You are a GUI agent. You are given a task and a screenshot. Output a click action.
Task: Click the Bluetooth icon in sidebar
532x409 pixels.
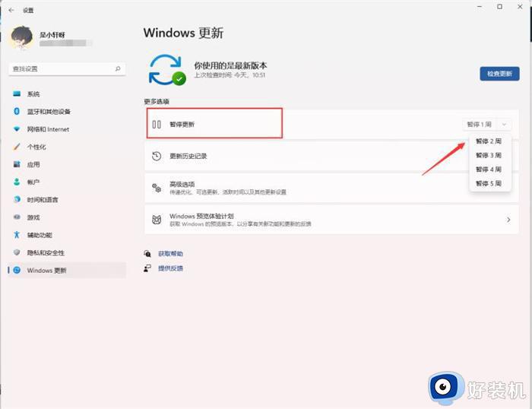click(x=17, y=111)
